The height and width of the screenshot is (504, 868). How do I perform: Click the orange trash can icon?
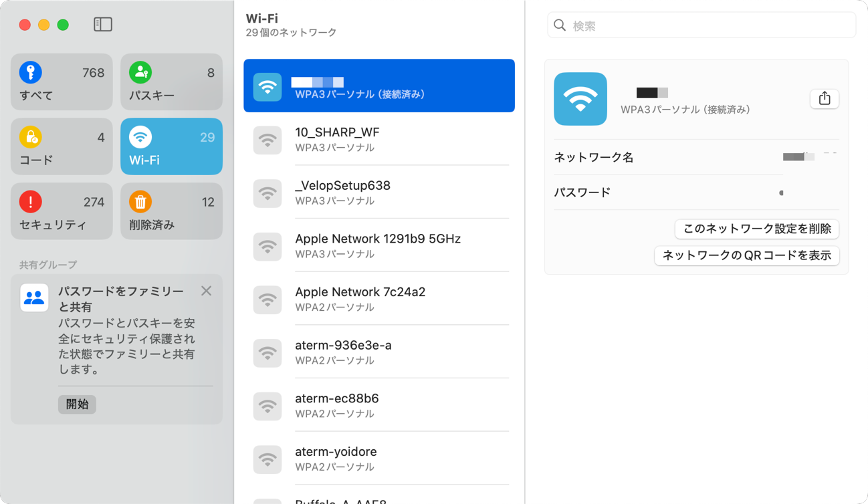tap(140, 201)
